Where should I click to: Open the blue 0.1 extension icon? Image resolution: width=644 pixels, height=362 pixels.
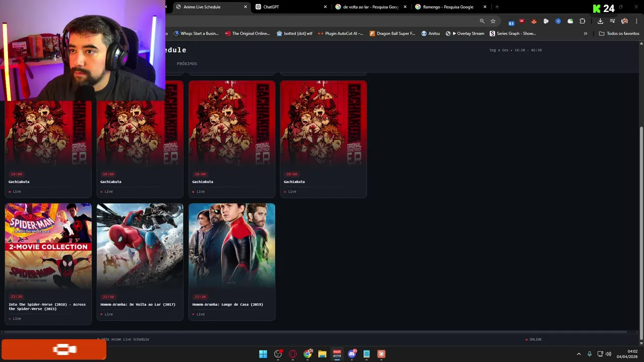coord(511,22)
